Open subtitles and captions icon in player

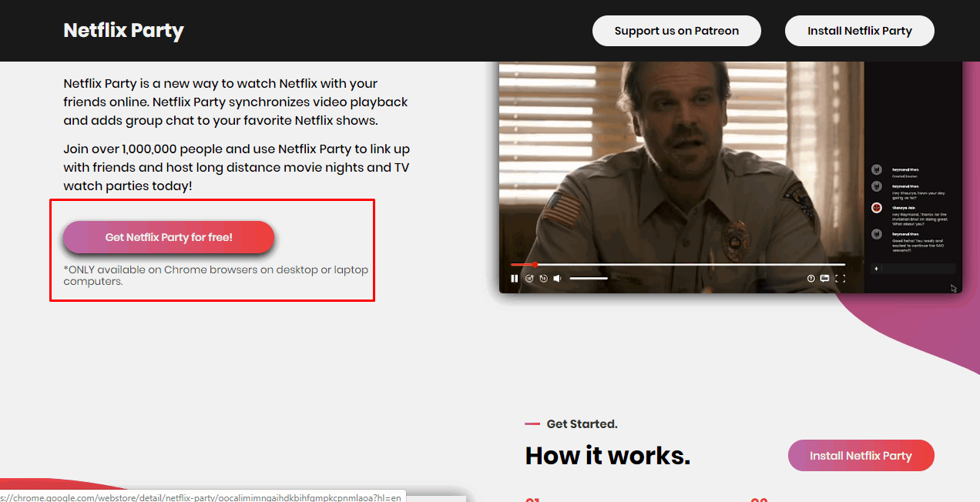tap(824, 279)
